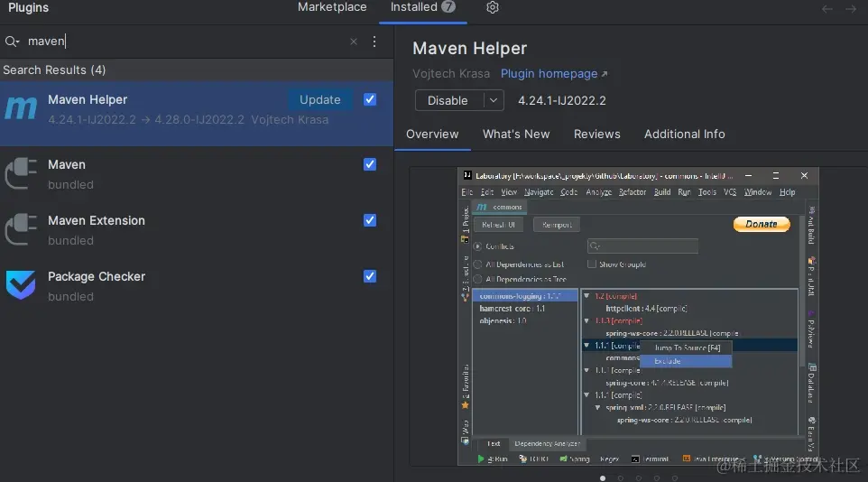The width and height of the screenshot is (868, 482).
Task: Click the Maven Extension plugin icon
Action: point(21,229)
